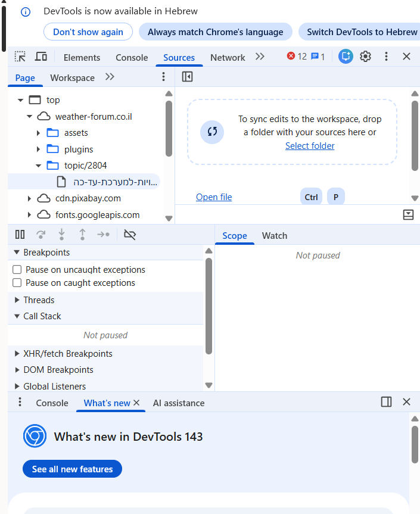This screenshot has height=514, width=420.
Task: Enable Pause on caught exceptions
Action: [x=17, y=283]
